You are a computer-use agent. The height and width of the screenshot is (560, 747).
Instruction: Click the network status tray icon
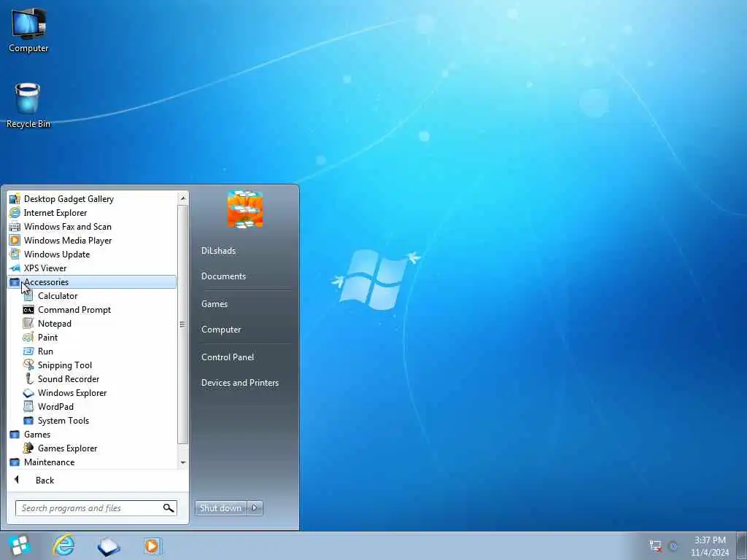656,545
